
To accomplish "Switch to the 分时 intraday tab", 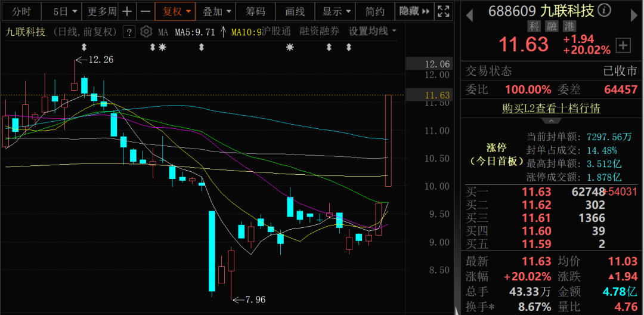I will pos(21,11).
